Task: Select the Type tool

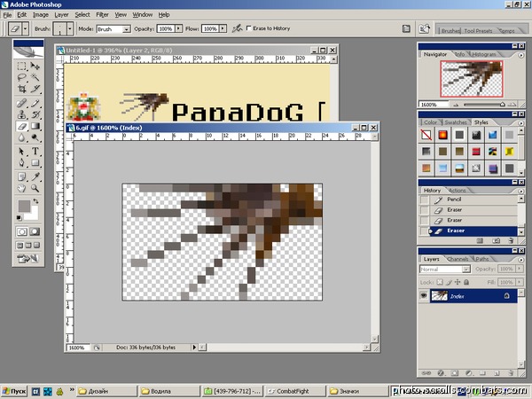Action: click(35, 152)
